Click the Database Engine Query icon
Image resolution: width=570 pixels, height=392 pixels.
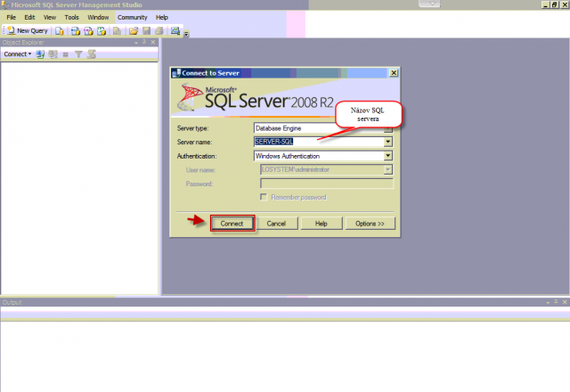(60, 31)
